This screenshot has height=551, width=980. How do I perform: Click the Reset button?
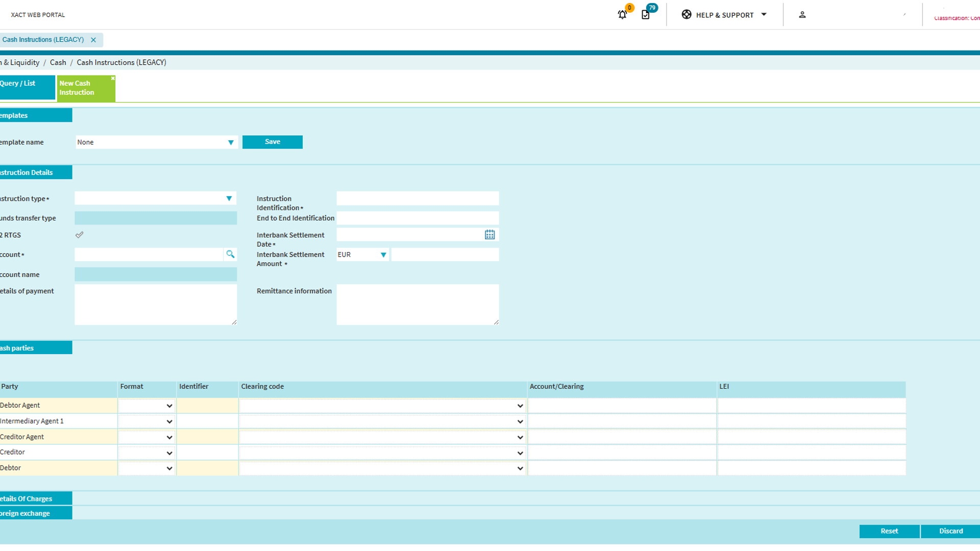coord(889,531)
